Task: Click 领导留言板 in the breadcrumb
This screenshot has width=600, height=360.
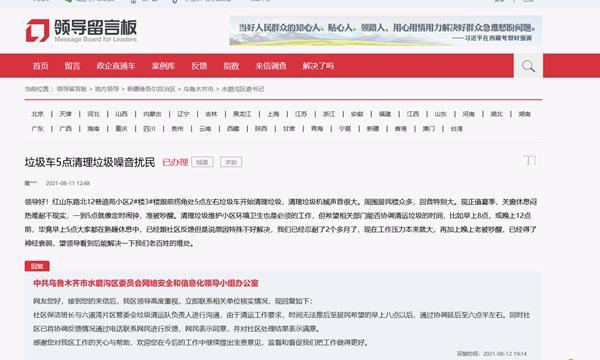Action: click(x=72, y=89)
